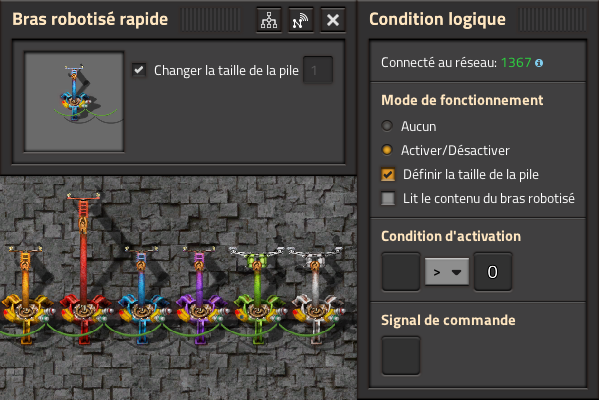Select the white stack filter inserter

click(x=315, y=296)
